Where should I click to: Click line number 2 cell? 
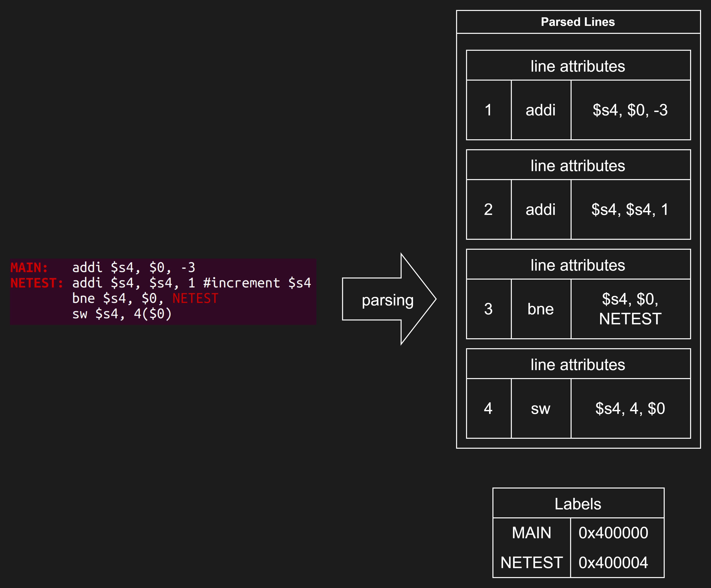(x=488, y=209)
